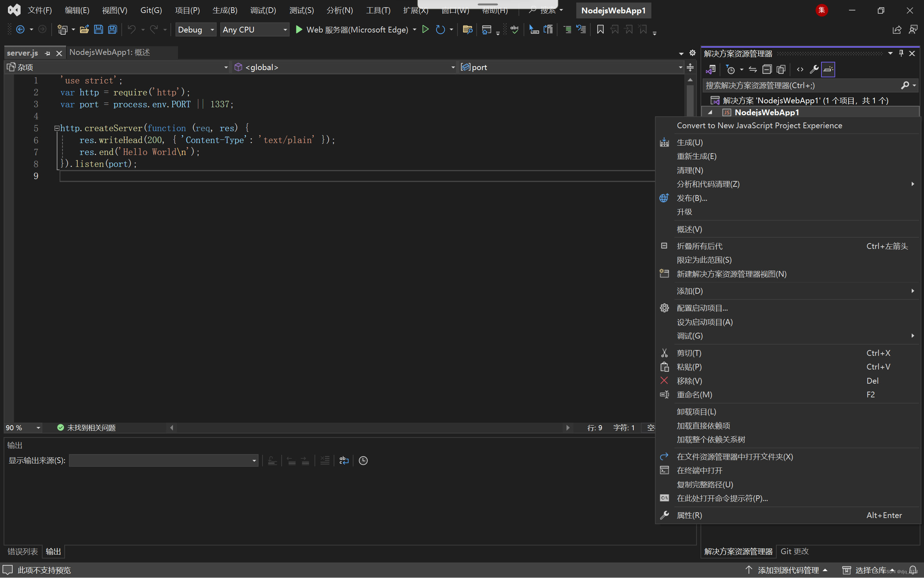Toggle the pin on the server.js tab
924x578 pixels.
(x=47, y=53)
